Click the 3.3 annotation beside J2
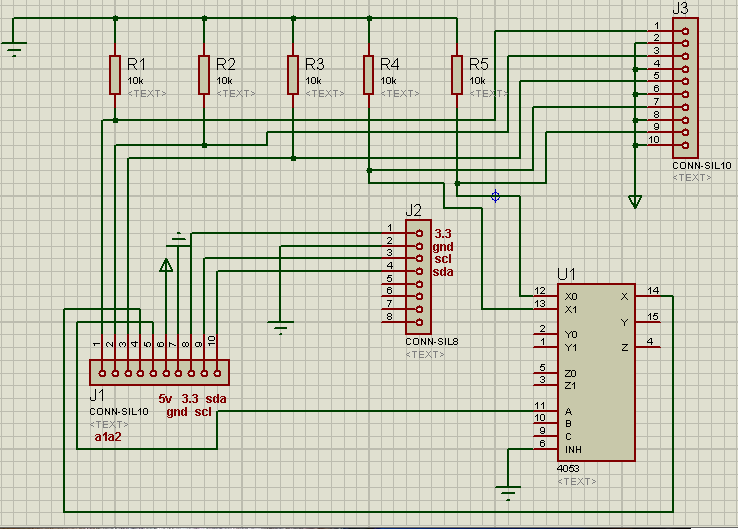This screenshot has height=529, width=739. (443, 233)
